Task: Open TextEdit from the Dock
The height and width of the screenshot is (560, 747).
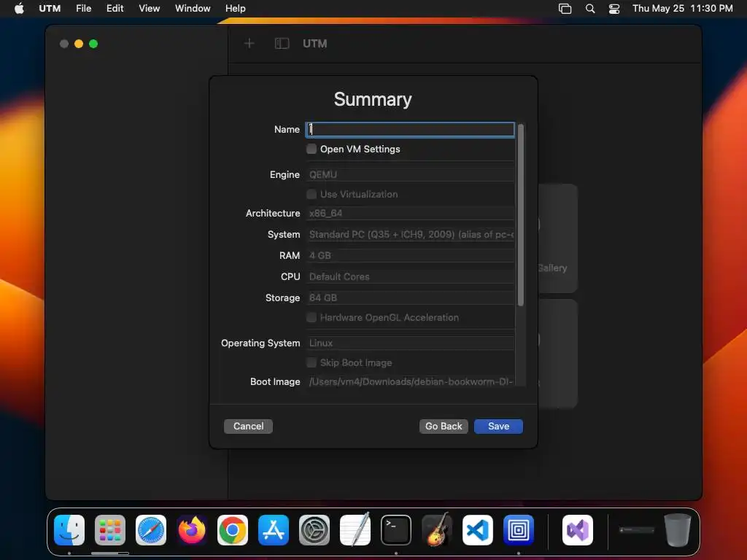Action: click(x=355, y=530)
